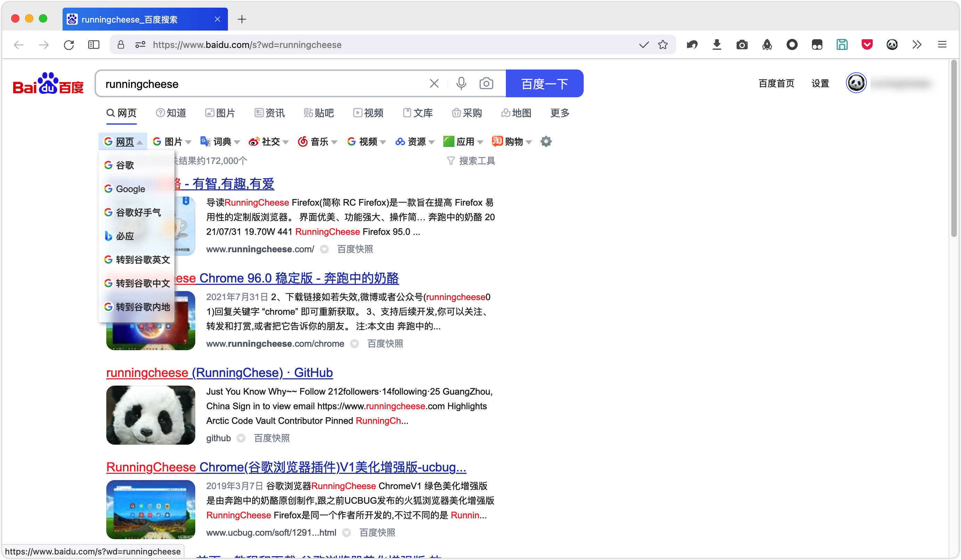
Task: Switch to the 视频 search tab
Action: pyautogui.click(x=368, y=113)
